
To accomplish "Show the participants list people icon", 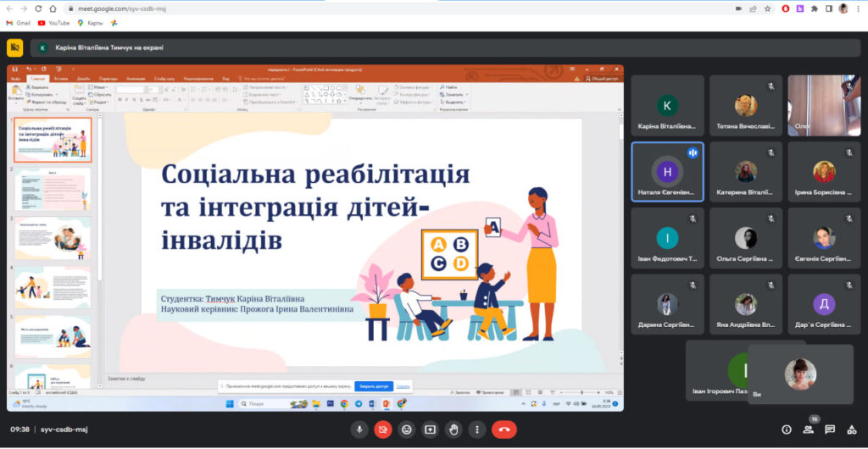I will click(809, 430).
